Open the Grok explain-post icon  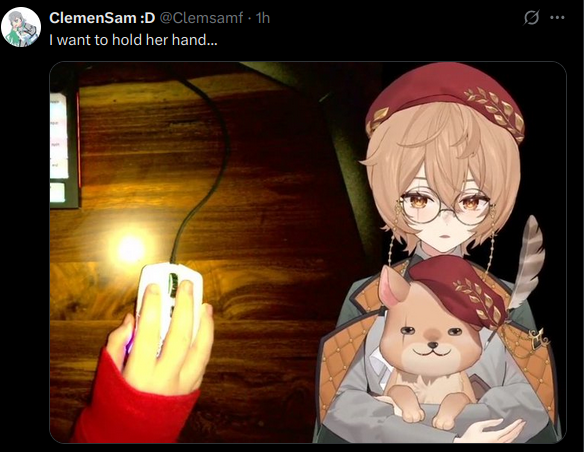[x=531, y=17]
